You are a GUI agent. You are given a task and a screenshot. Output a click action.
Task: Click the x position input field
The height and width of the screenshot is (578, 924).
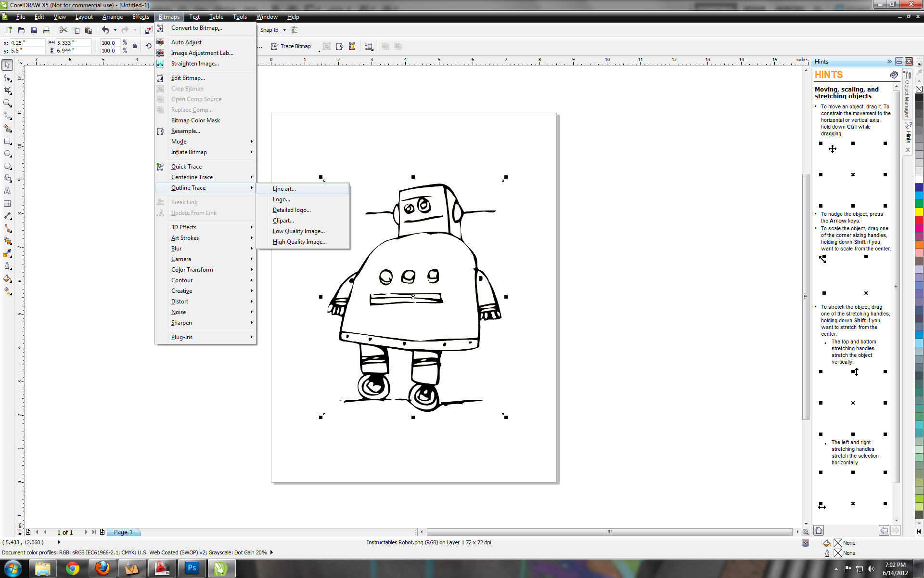click(x=27, y=43)
